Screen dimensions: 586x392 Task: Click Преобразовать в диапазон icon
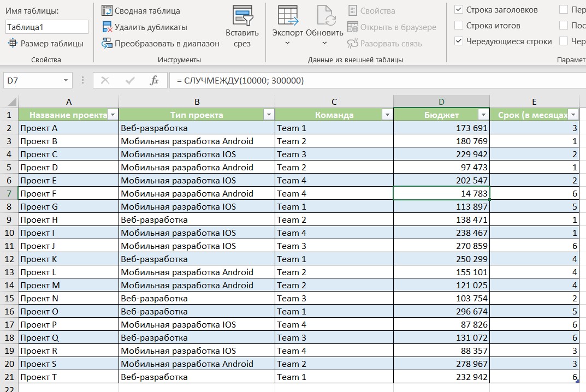click(107, 43)
